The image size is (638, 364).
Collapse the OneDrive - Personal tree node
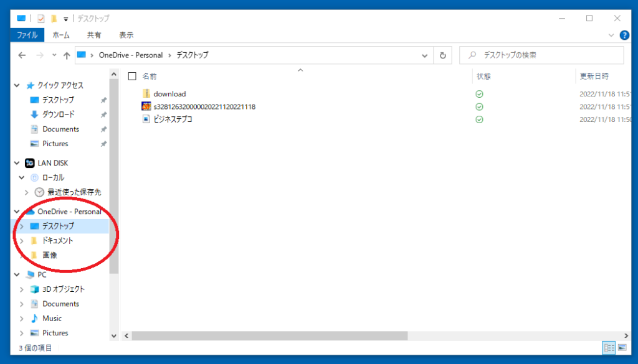click(17, 212)
